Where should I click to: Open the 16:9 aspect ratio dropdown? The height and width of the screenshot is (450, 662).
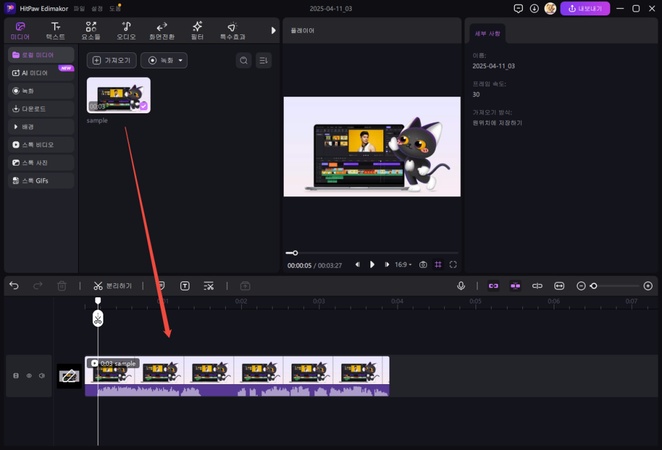pyautogui.click(x=403, y=265)
